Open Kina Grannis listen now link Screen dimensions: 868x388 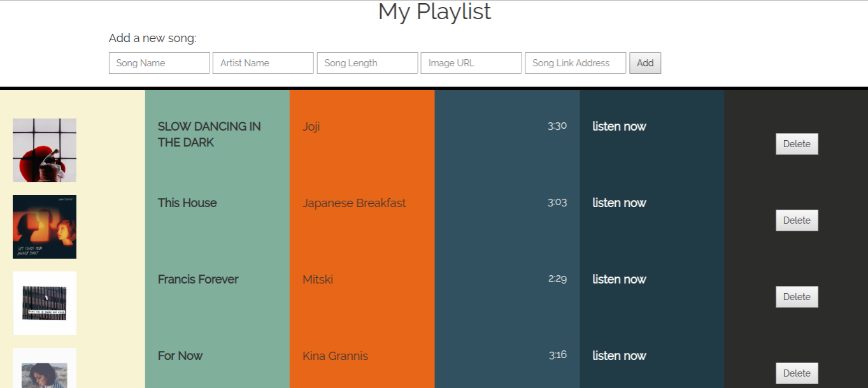[x=619, y=356]
